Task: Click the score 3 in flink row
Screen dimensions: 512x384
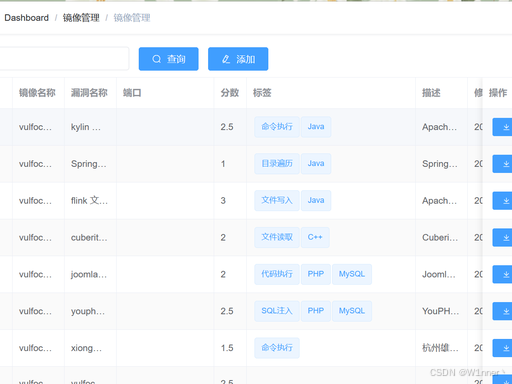Action: 223,201
